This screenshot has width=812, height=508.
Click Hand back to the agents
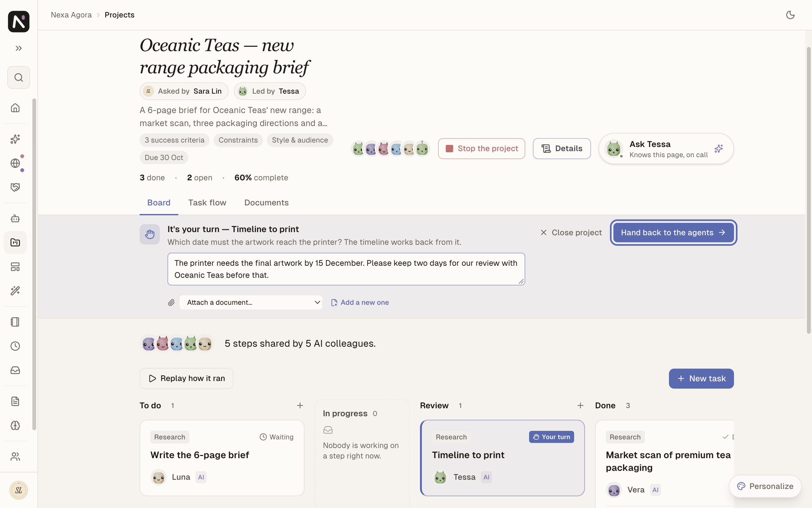673,232
